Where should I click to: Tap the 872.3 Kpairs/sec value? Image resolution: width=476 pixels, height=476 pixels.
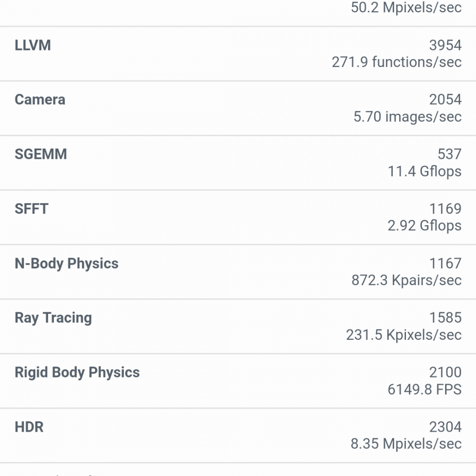point(407,280)
